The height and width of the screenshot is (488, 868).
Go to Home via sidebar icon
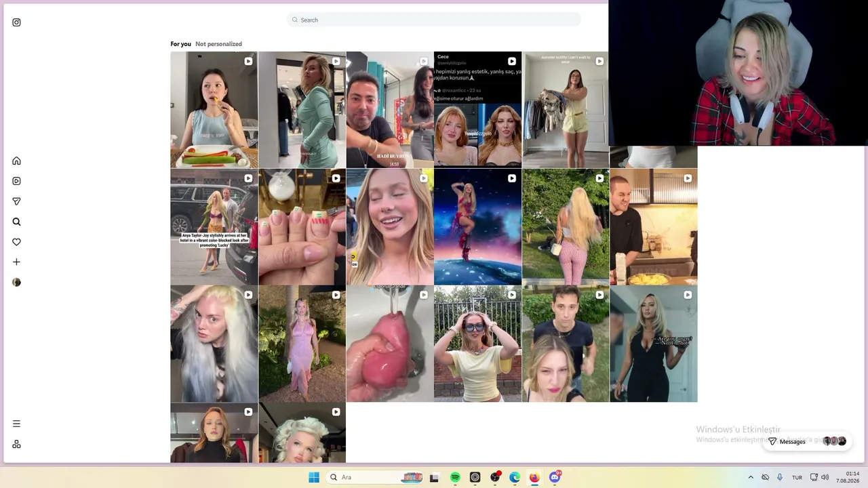[x=16, y=161]
